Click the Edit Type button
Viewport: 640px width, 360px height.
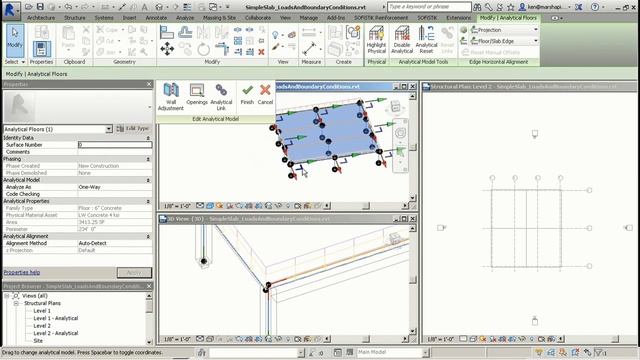coord(133,129)
